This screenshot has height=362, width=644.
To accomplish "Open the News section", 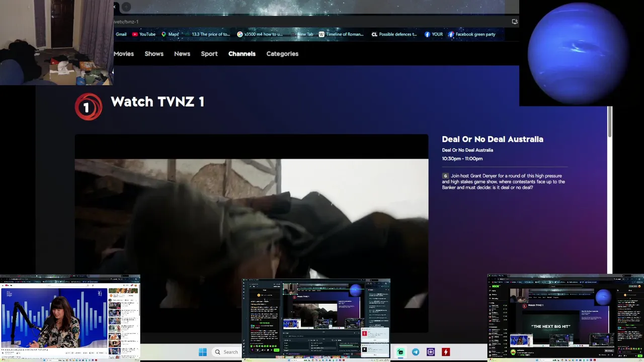I will point(182,54).
